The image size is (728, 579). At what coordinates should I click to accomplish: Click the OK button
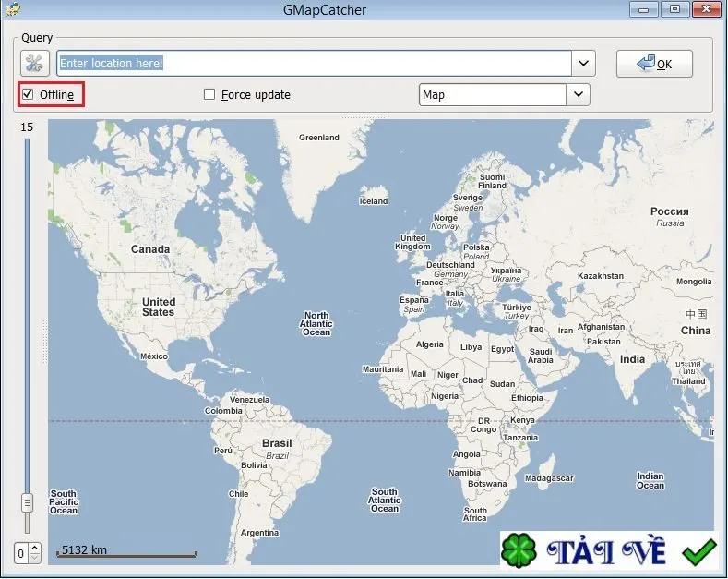(654, 64)
